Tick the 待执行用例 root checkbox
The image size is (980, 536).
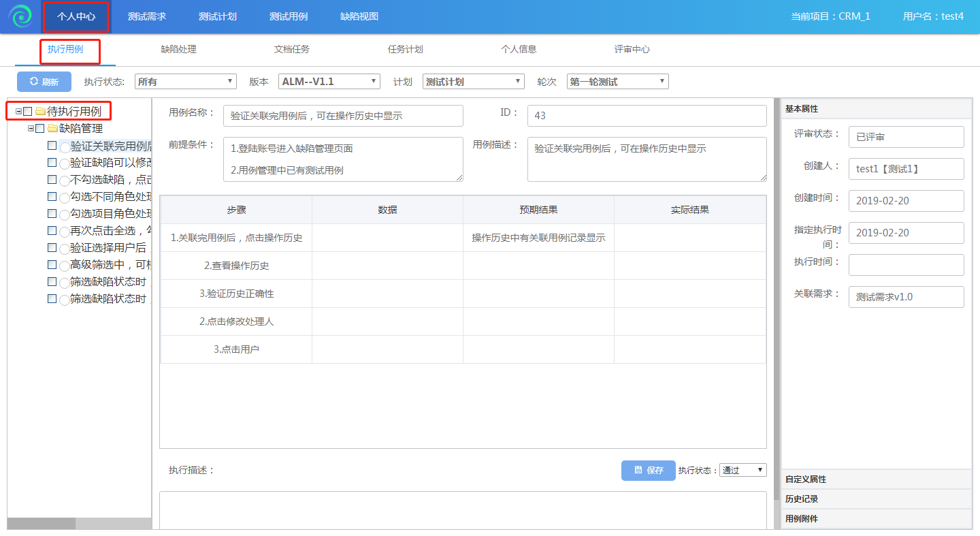[x=28, y=112]
